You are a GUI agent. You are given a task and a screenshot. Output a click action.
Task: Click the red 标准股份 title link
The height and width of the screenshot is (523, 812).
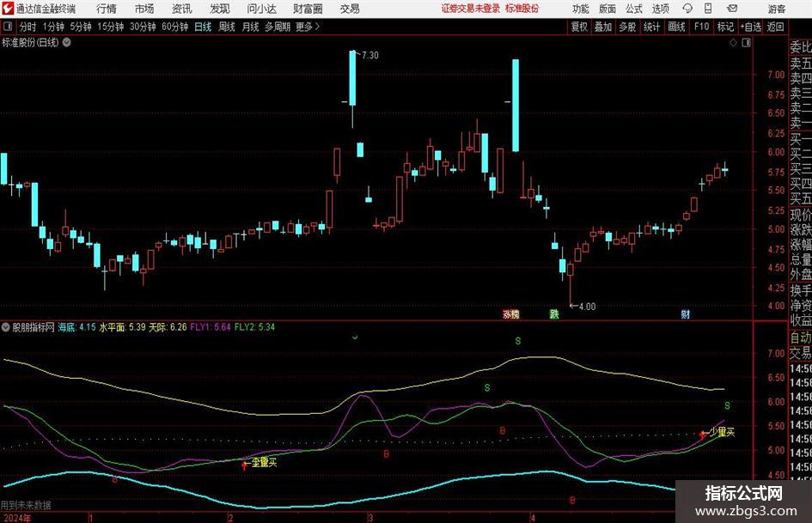(522, 9)
